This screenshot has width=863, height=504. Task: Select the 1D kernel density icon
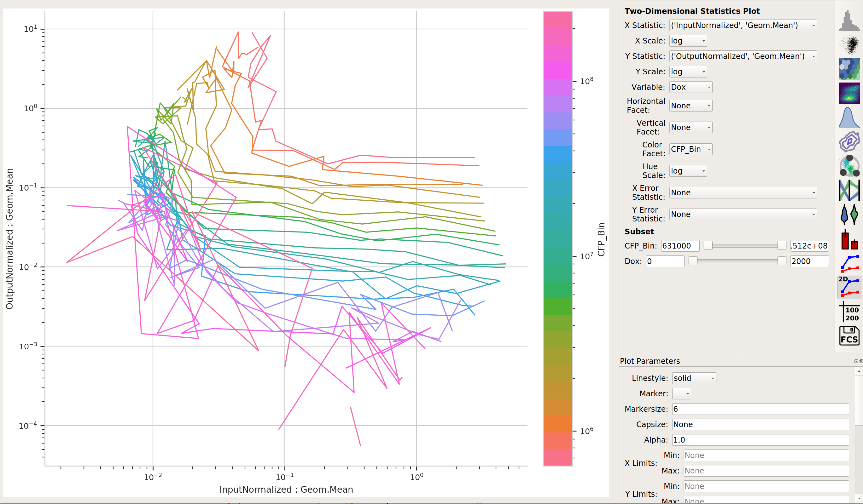849,117
